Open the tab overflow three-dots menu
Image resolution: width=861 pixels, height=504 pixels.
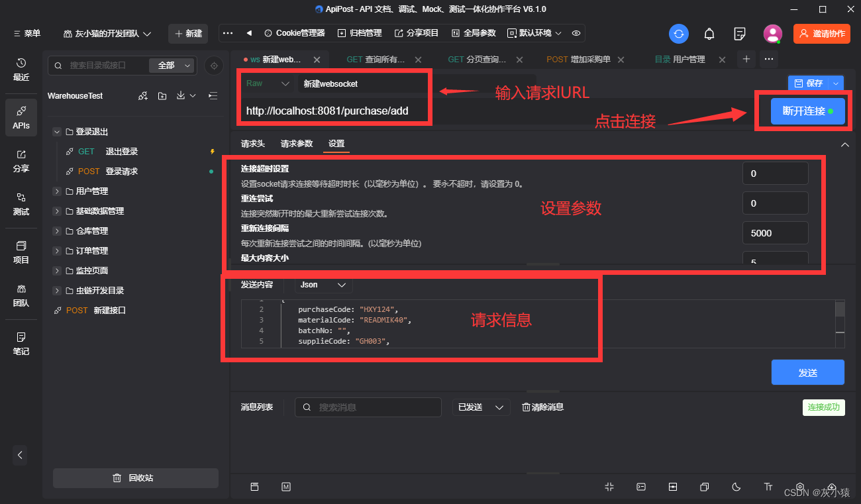tap(769, 59)
